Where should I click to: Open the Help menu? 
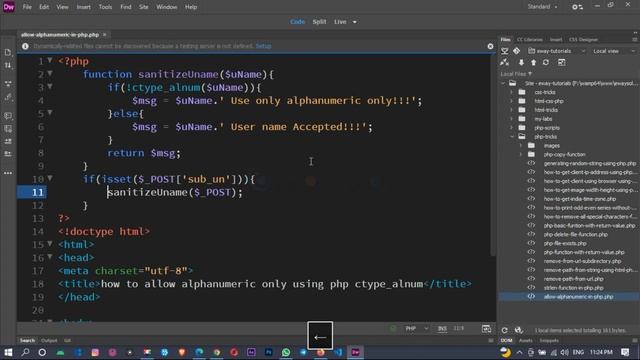[191, 7]
